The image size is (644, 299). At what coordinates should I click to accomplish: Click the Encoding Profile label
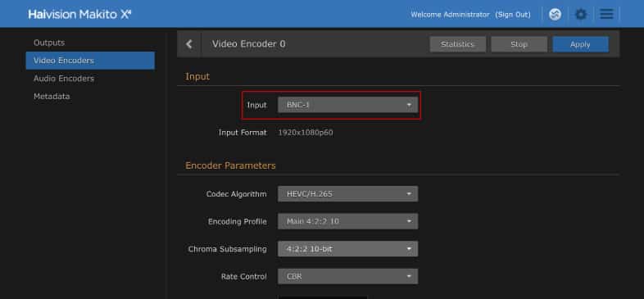pos(238,221)
